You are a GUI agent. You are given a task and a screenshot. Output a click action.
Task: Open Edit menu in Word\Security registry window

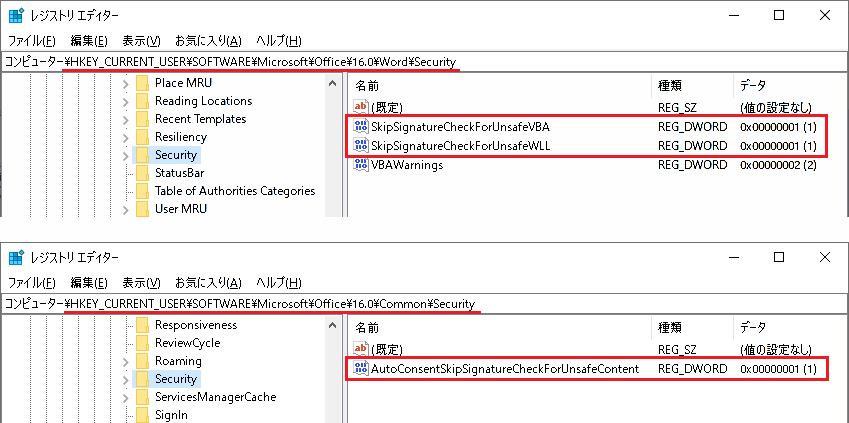tap(89, 41)
